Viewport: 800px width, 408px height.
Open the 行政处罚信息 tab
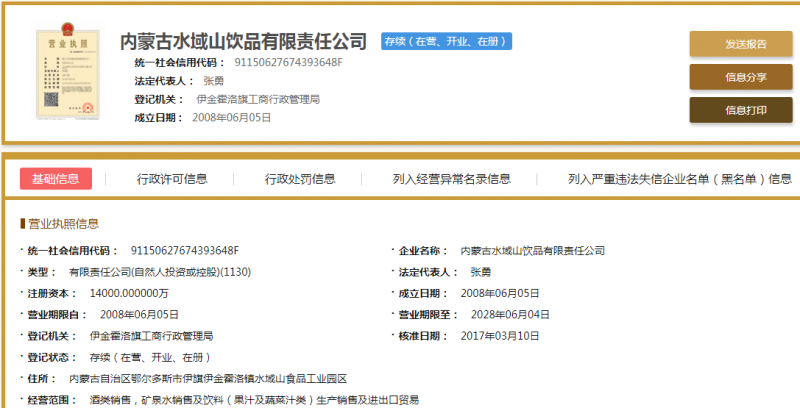click(300, 179)
